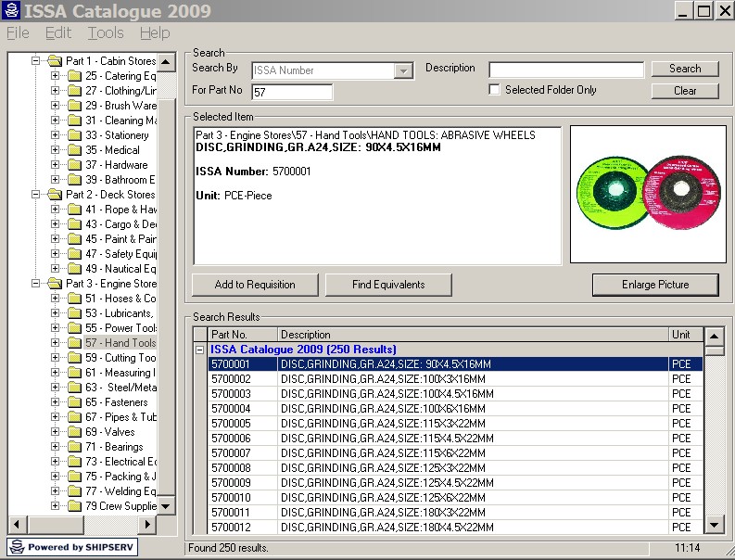Click the For Part No input field
The image size is (735, 560).
click(x=292, y=92)
